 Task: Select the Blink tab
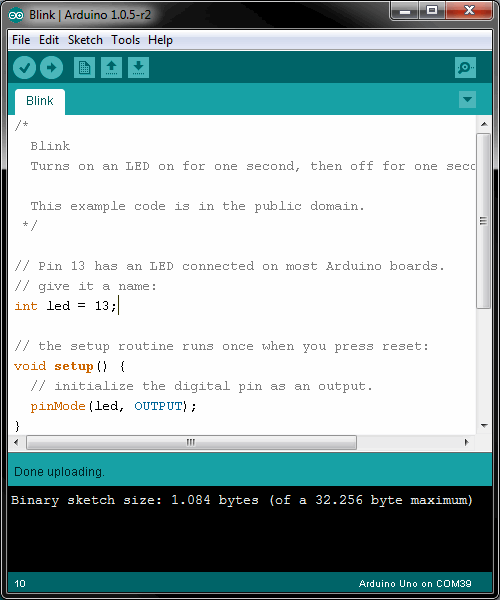(x=40, y=101)
